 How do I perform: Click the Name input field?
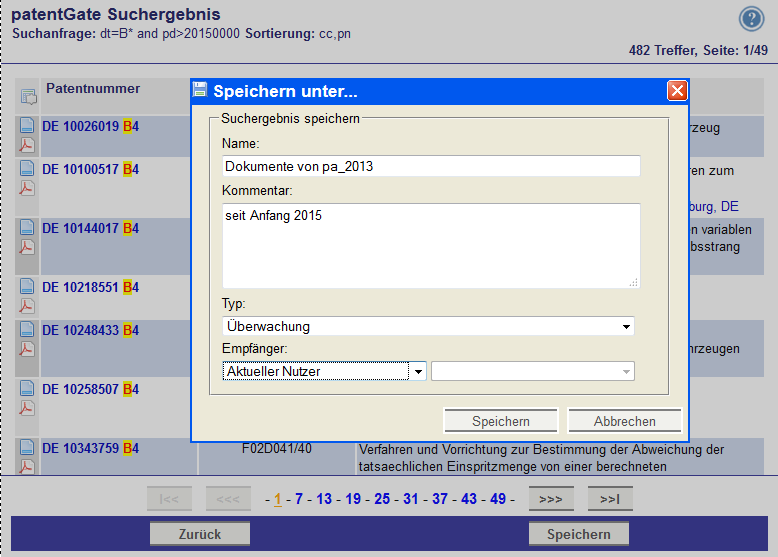coord(431,166)
